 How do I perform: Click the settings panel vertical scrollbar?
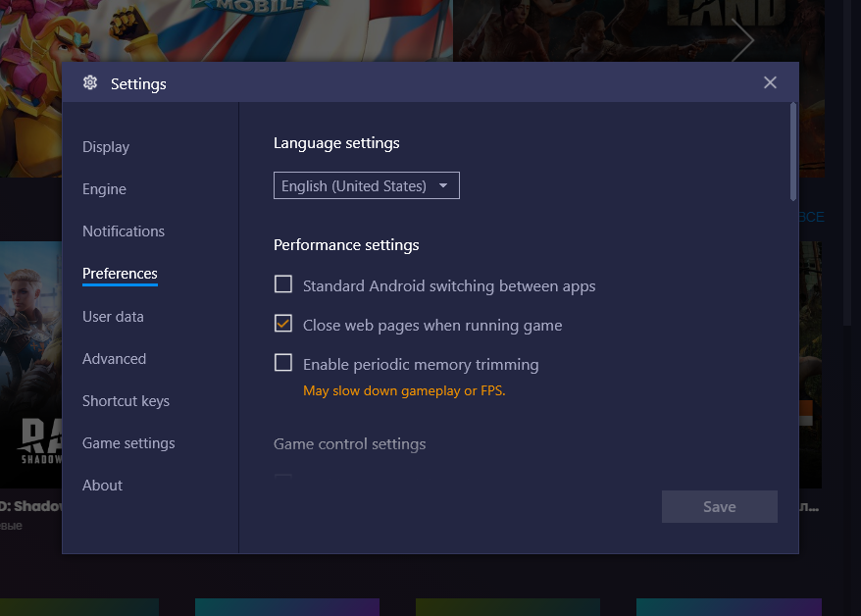point(792,152)
